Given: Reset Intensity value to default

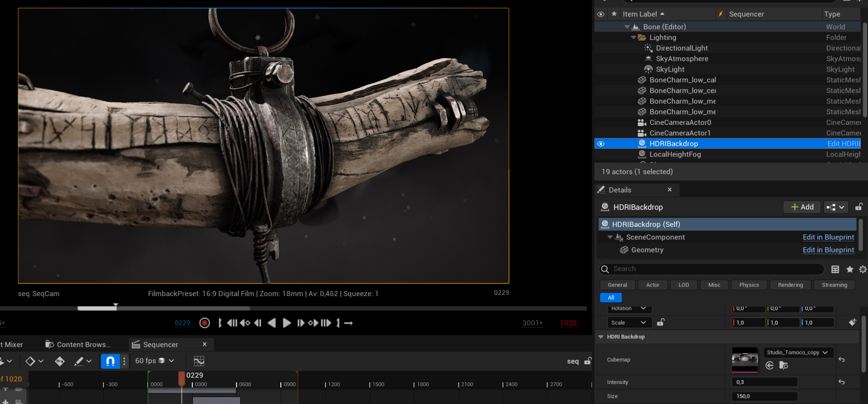Looking at the screenshot, I should click(842, 382).
